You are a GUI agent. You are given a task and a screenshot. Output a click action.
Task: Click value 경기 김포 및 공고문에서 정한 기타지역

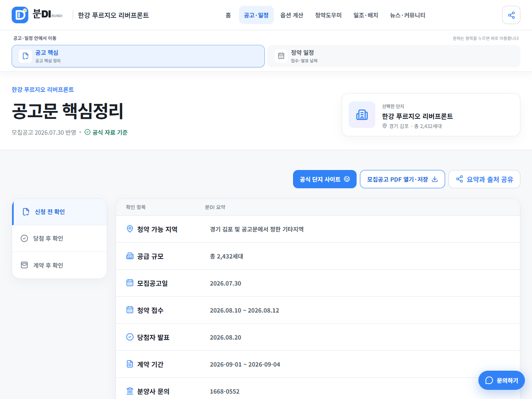(257, 229)
